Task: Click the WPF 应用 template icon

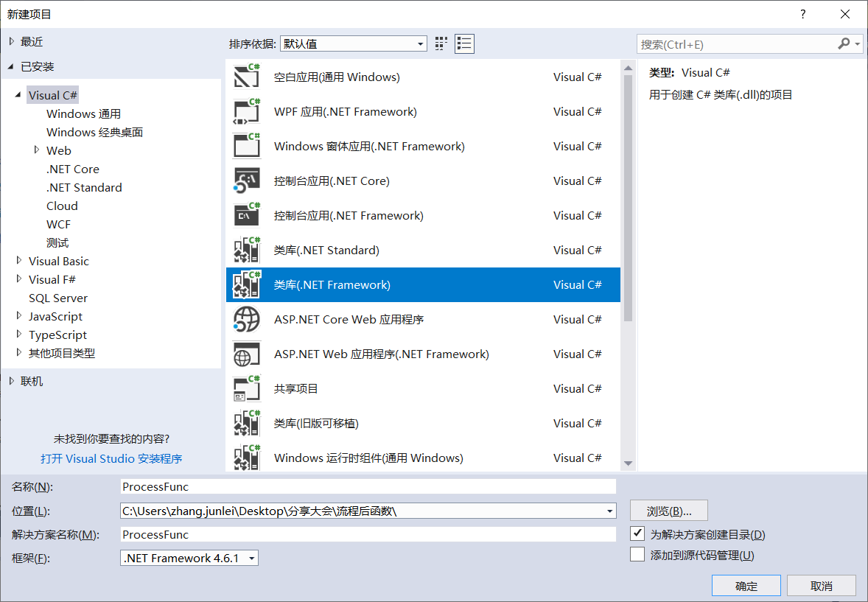Action: click(x=246, y=112)
